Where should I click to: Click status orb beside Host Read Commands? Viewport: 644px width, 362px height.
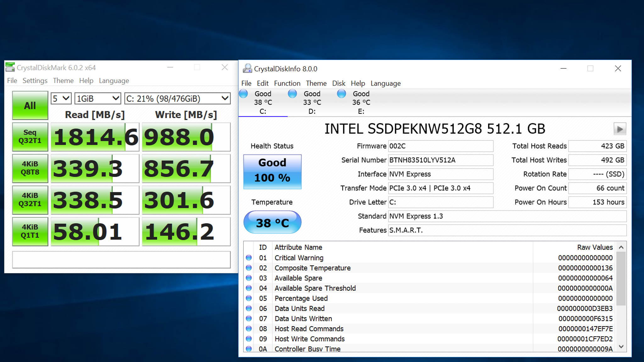click(x=249, y=328)
